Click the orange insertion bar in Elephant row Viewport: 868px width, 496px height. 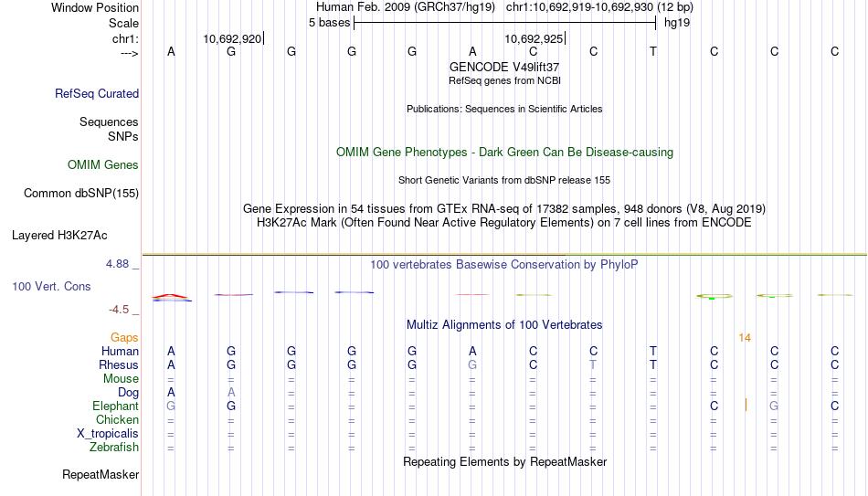[x=746, y=406]
